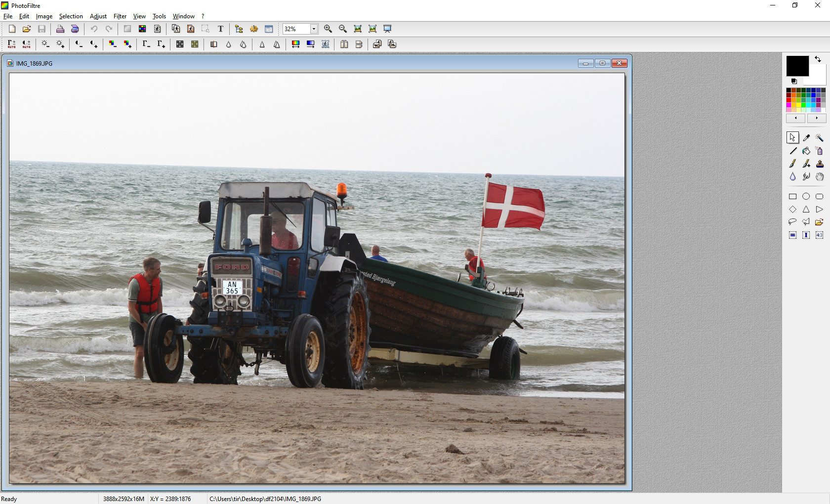The height and width of the screenshot is (504, 830).
Task: Select the Pipette color picker tool
Action: pos(806,138)
